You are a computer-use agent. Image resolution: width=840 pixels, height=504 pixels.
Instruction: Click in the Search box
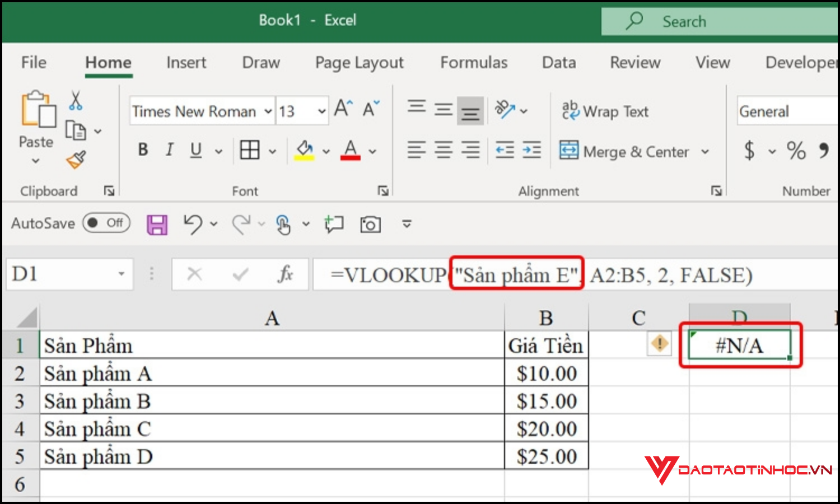pos(720,21)
